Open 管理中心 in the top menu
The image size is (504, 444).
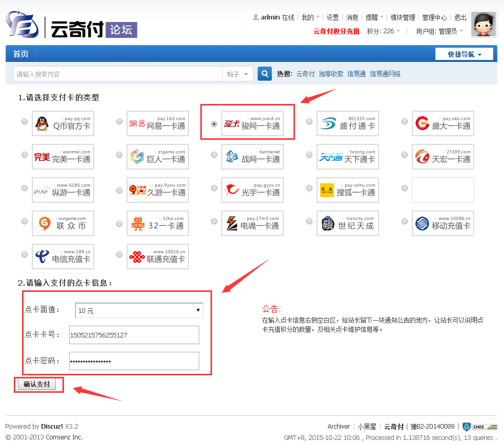pos(434,17)
